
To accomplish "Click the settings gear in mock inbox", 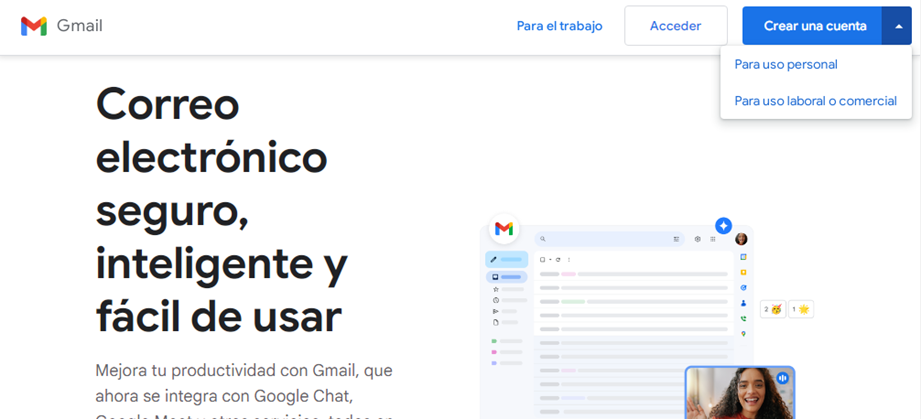I will coord(697,239).
